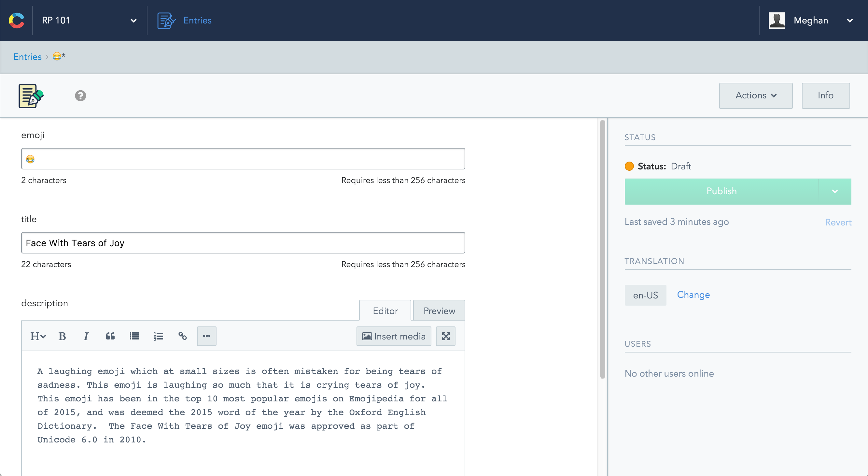Screen dimensions: 868x476
Task: Expand the Publish button dropdown arrow
Action: tap(834, 192)
